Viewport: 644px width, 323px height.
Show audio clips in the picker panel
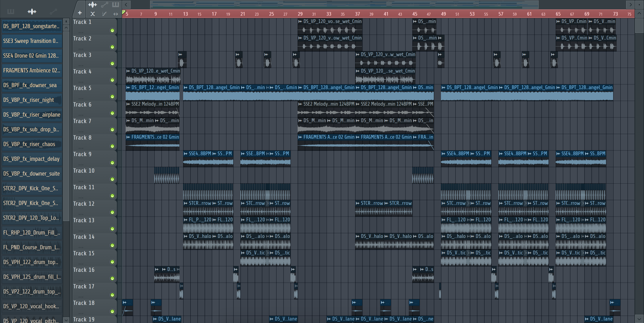coord(32,11)
